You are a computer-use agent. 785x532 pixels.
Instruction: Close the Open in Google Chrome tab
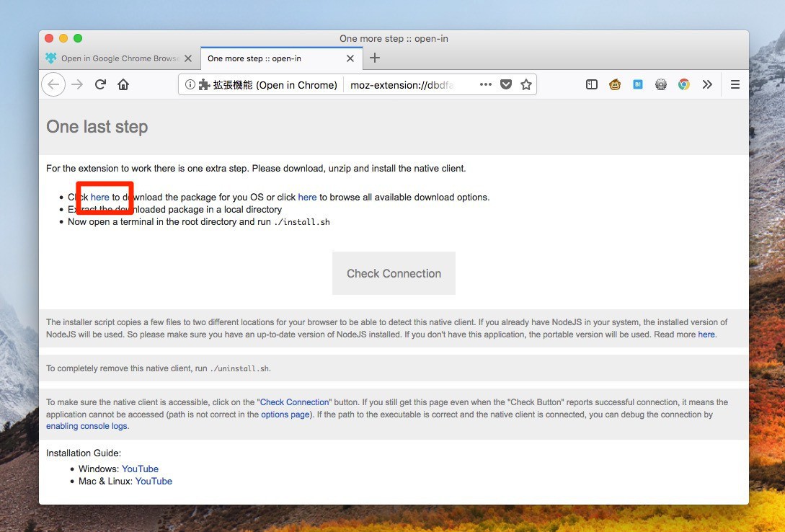point(188,58)
